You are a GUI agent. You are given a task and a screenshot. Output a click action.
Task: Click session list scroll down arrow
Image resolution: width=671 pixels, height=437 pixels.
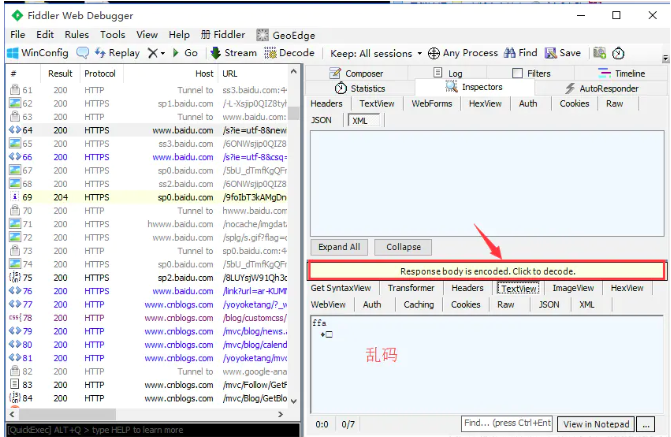tap(294, 401)
